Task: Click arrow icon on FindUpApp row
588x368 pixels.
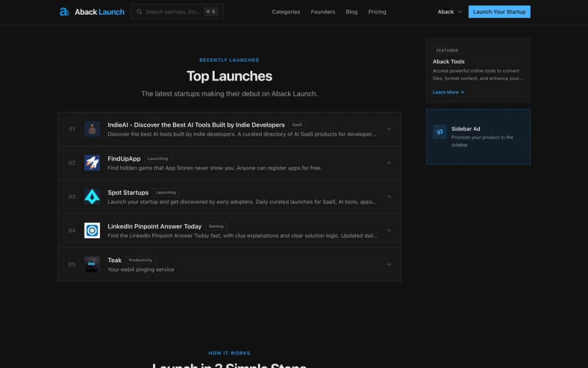Action: pos(389,163)
